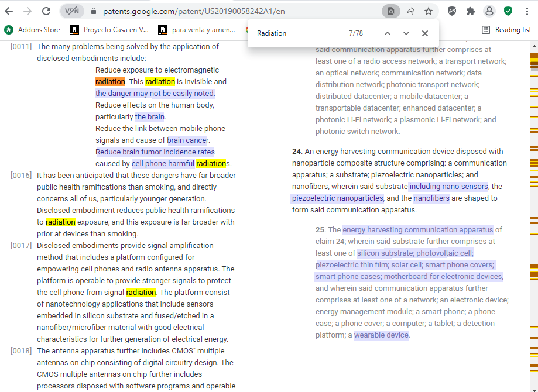Open the profile avatar menu

pos(489,11)
